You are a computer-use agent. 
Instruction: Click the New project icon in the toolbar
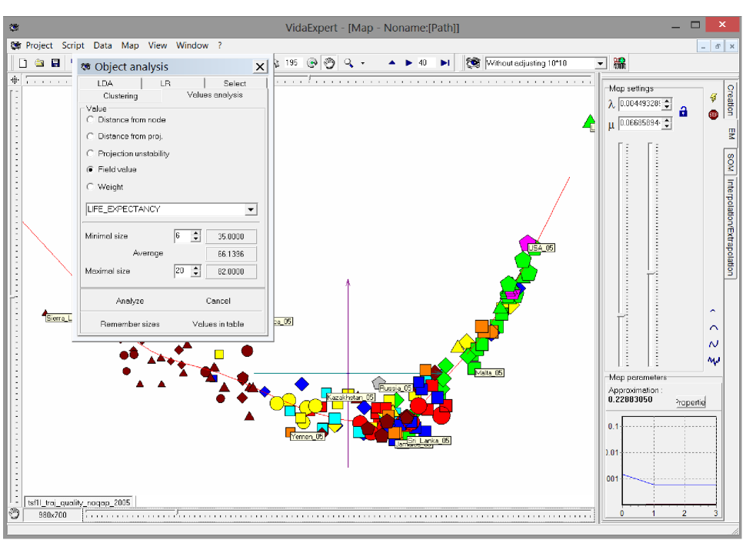(x=23, y=63)
